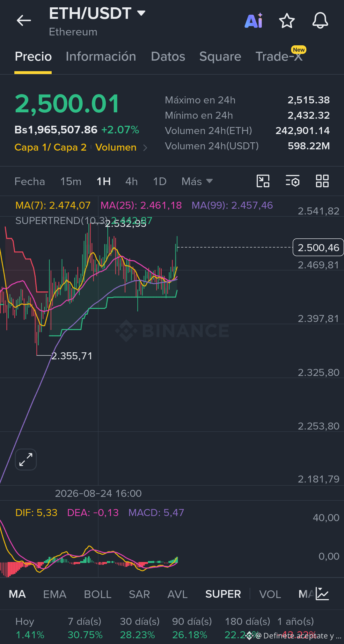The height and width of the screenshot is (644, 344).
Task: Click the 2026-08-24 16:00 date label
Action: click(x=98, y=493)
